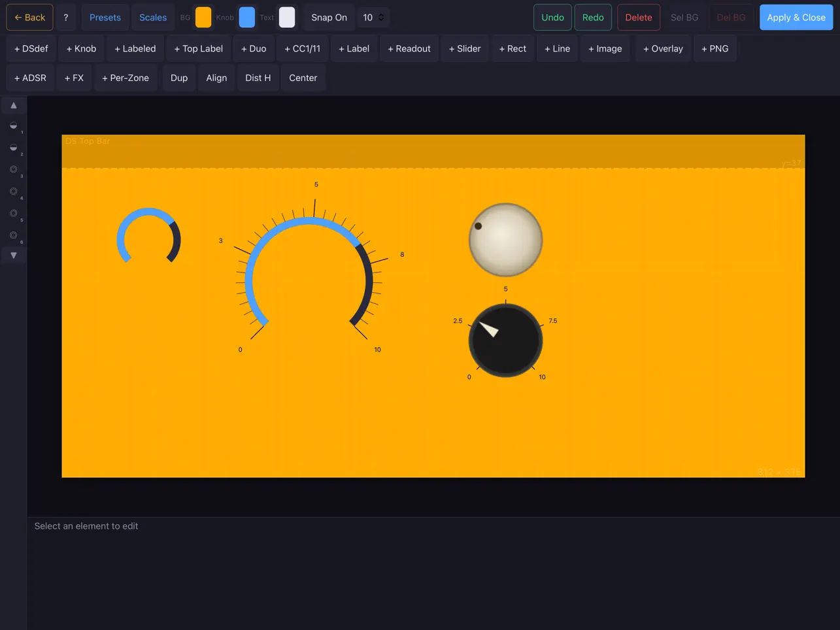840x630 pixels.
Task: Select sidebar knob item numbered 5
Action: (x=13, y=214)
